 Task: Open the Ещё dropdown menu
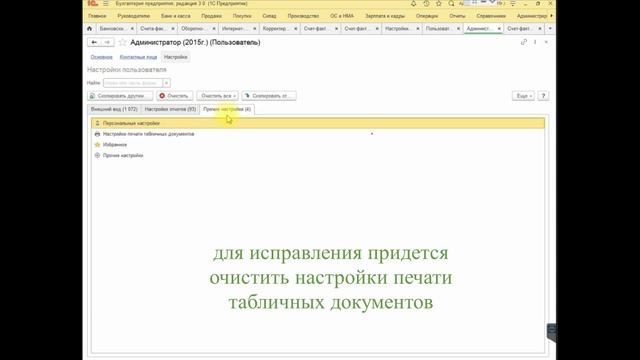coord(523,96)
